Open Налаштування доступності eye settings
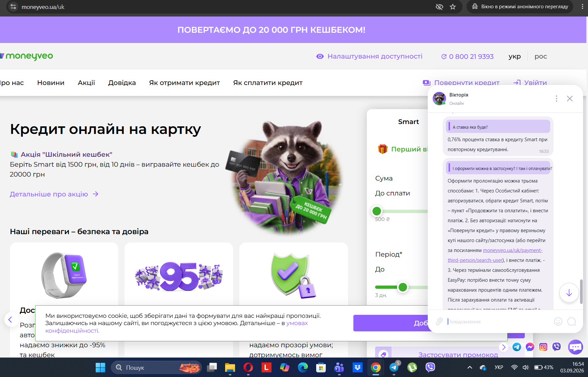Image resolution: width=588 pixels, height=377 pixels. pos(369,57)
